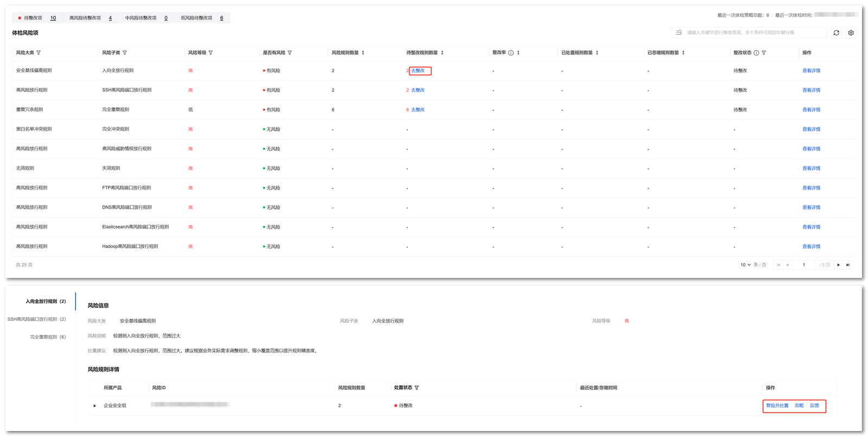
Task: Click 安全基线偏离规则 cell in the top table
Action: 34,71
